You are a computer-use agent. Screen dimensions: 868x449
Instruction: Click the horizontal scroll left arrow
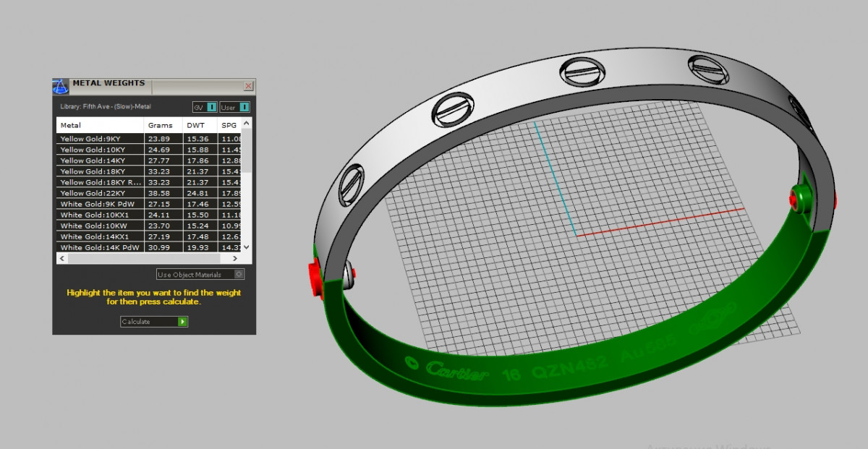61,258
